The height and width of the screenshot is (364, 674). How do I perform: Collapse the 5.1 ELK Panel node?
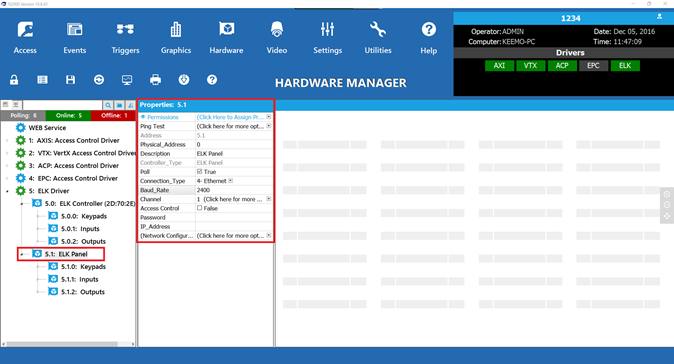pos(22,254)
